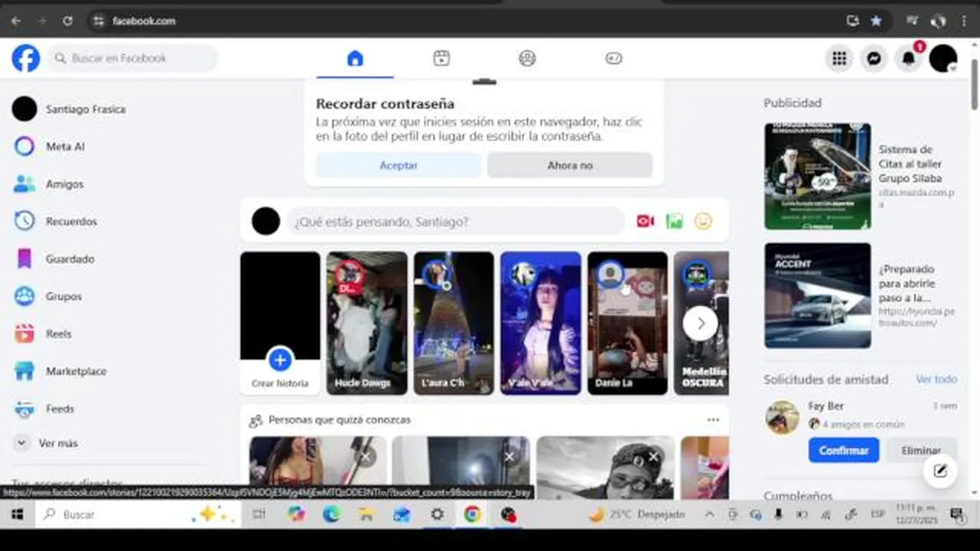Screen dimensions: 980x551
Task: Click the browser reload button
Action: pyautogui.click(x=67, y=21)
